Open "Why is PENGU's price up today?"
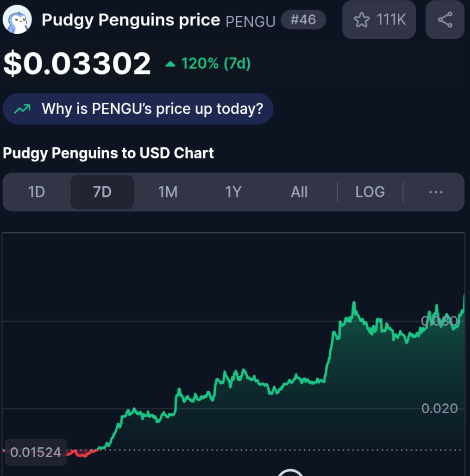The image size is (470, 476). [x=138, y=109]
